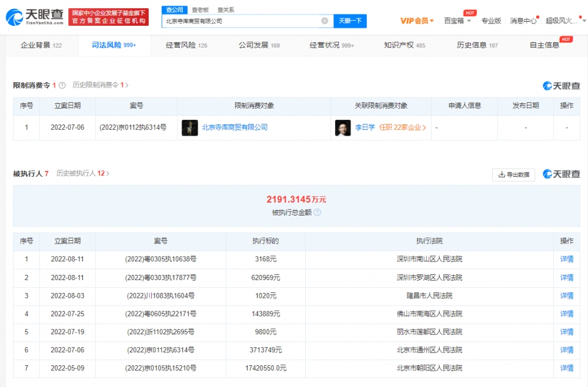The height and width of the screenshot is (387, 588).
Task: Click the red government fund banner badge
Action: click(x=108, y=17)
